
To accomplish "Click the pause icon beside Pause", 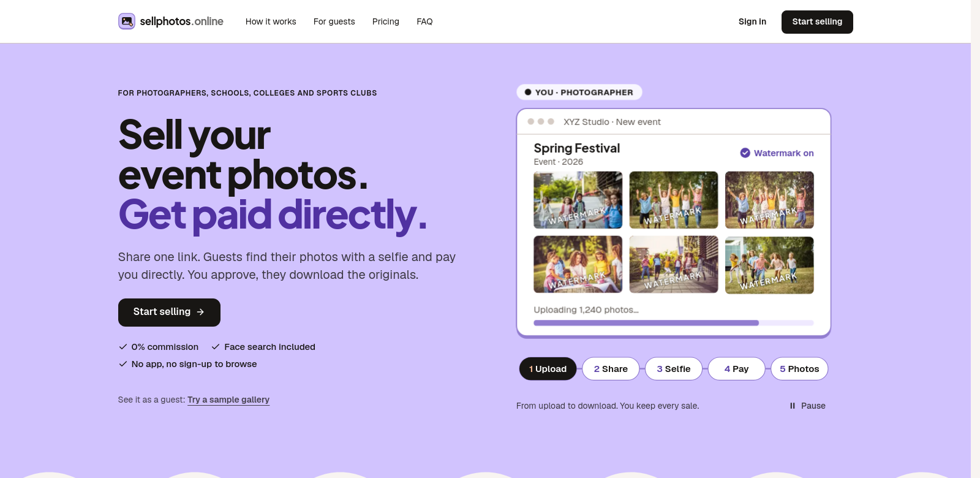I will [x=793, y=406].
